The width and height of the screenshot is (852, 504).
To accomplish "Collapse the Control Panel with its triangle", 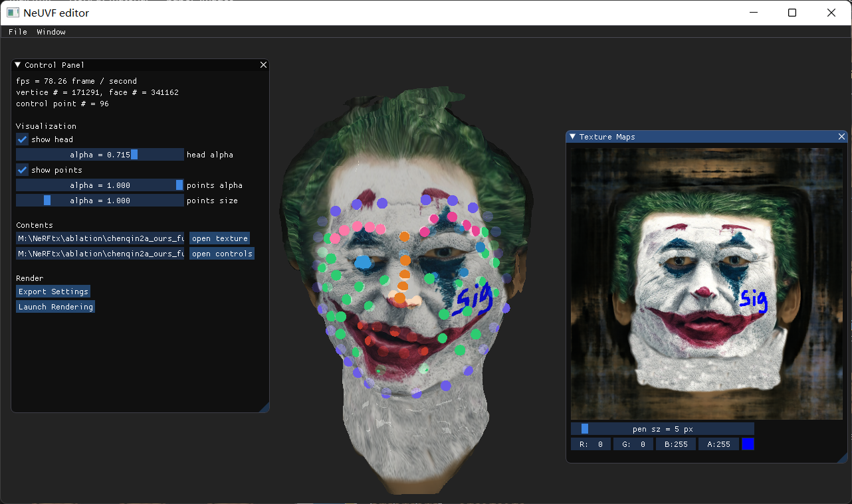I will click(x=18, y=65).
